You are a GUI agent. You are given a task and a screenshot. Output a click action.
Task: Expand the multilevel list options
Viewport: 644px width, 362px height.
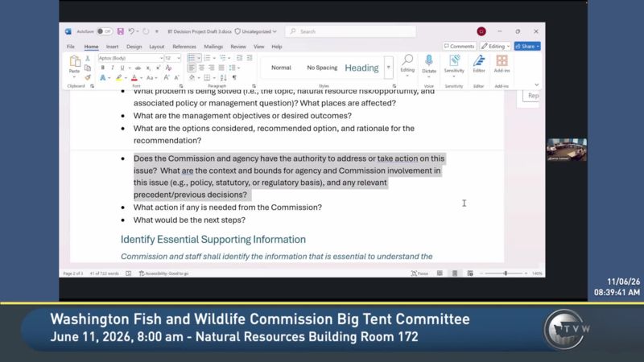(x=229, y=58)
